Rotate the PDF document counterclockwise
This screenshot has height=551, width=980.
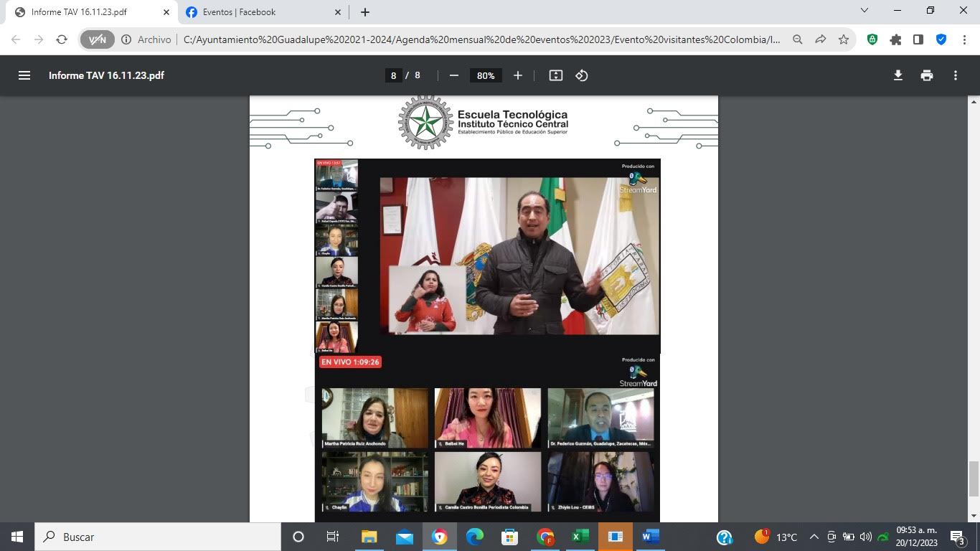point(582,75)
